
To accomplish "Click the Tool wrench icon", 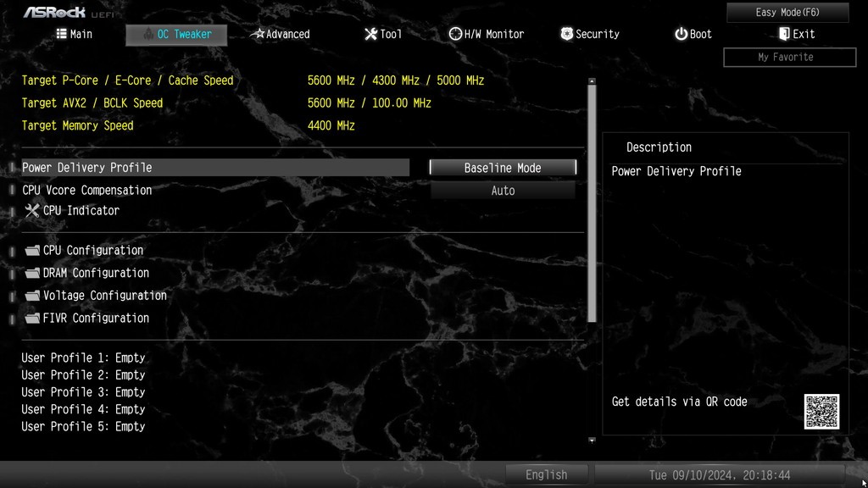I will coord(371,34).
